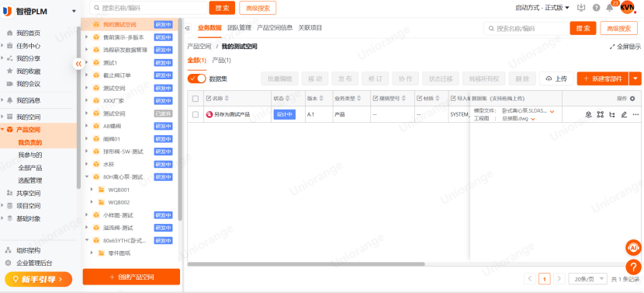Open the more (…) actions in the product row
Screen dimensions: 644x293
635,115
